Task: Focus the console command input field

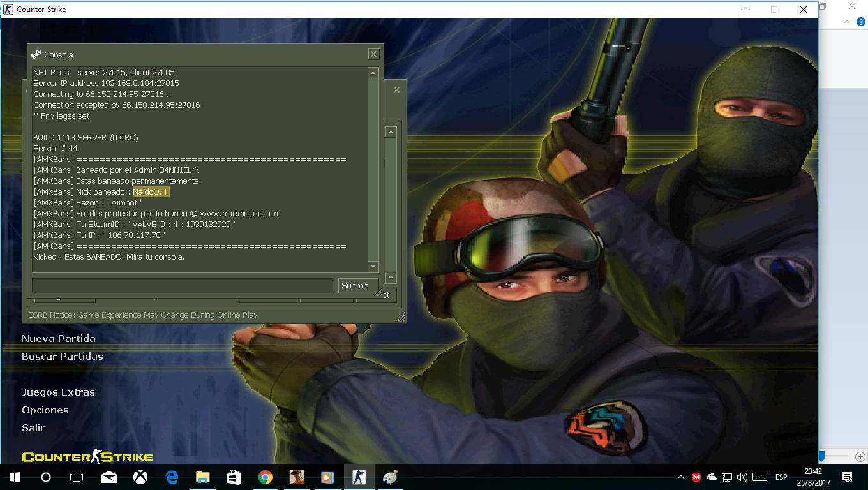Action: [183, 286]
